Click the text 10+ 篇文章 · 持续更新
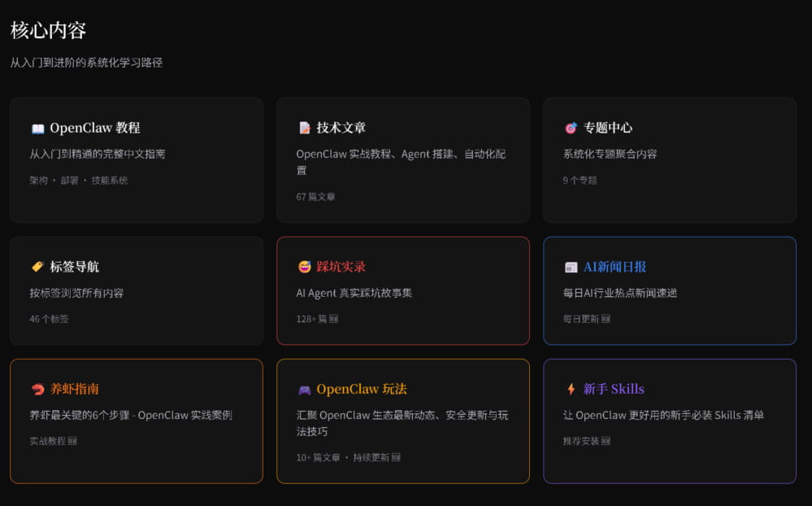Image resolution: width=812 pixels, height=506 pixels. (x=343, y=458)
